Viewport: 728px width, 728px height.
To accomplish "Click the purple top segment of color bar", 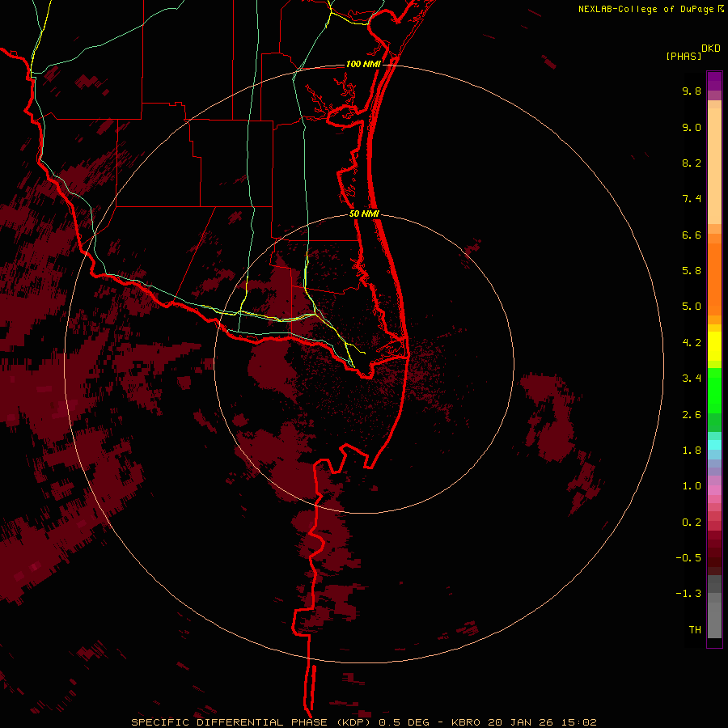I will (x=714, y=81).
